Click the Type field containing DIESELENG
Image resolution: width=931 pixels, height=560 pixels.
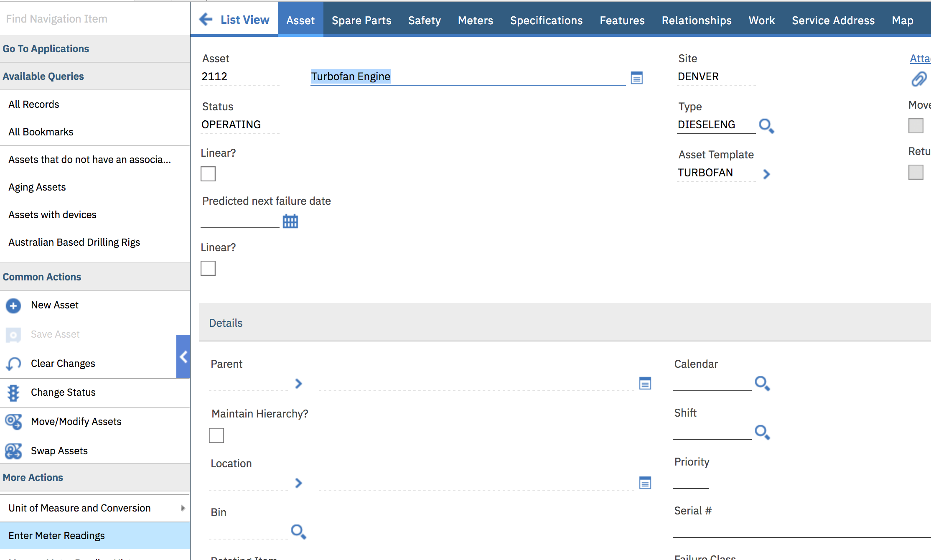pos(716,125)
